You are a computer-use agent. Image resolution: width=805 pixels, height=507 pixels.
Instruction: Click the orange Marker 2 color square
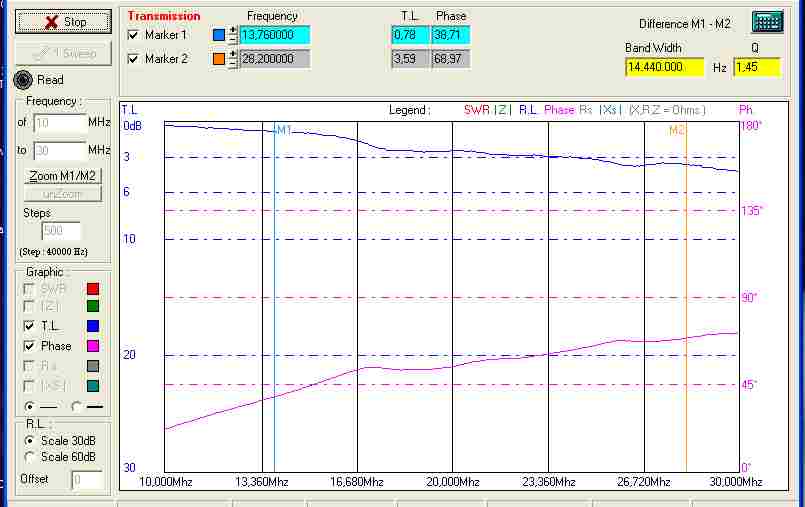219,59
